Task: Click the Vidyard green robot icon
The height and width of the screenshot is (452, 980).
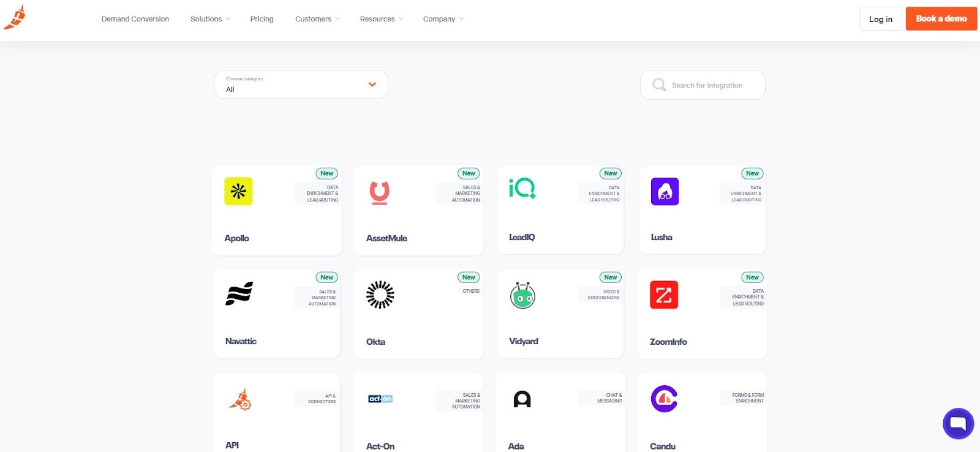Action: (522, 295)
